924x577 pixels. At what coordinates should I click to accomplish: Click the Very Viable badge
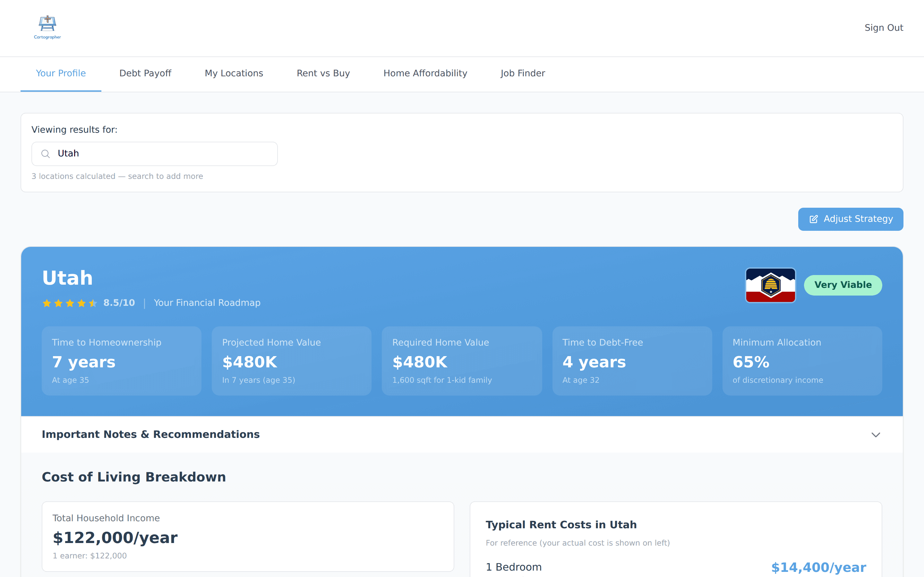coord(843,285)
